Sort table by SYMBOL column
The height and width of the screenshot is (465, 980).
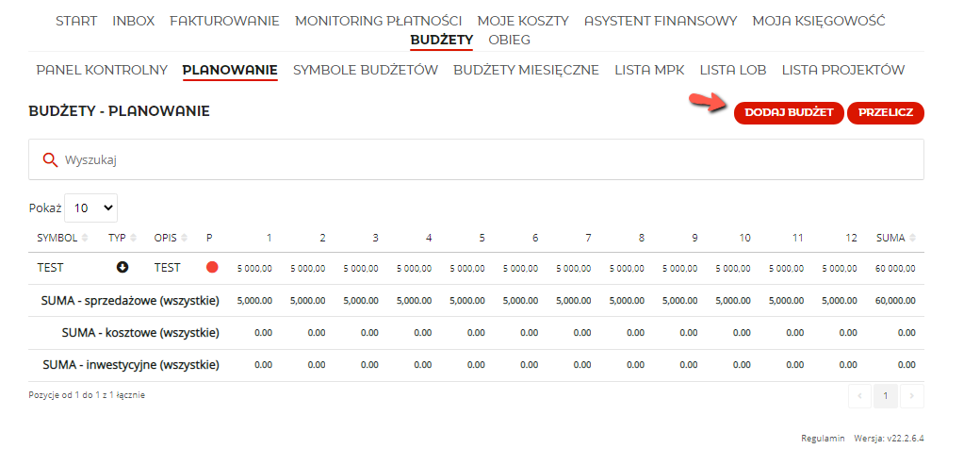tap(62, 238)
